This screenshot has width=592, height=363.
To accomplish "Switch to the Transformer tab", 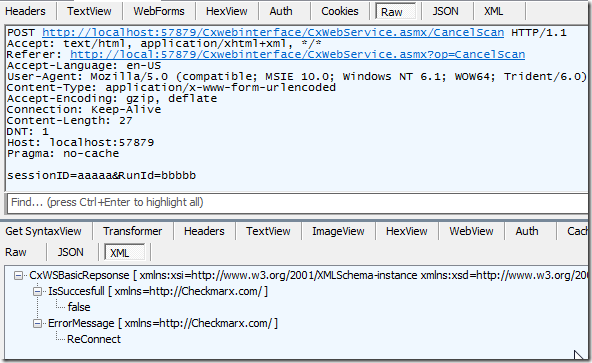I will pyautogui.click(x=133, y=231).
